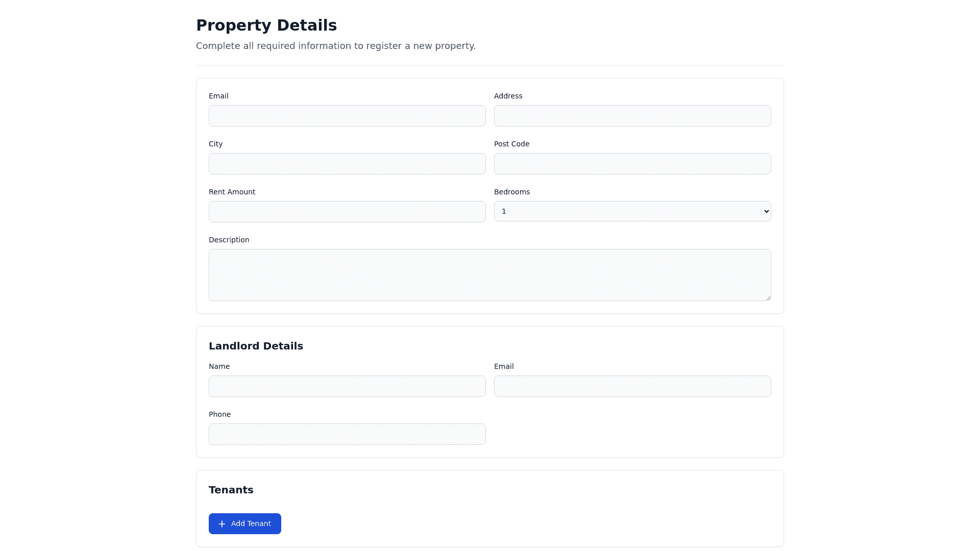Click the Tenants section heading
This screenshot has height=551, width=980.
coord(231,490)
